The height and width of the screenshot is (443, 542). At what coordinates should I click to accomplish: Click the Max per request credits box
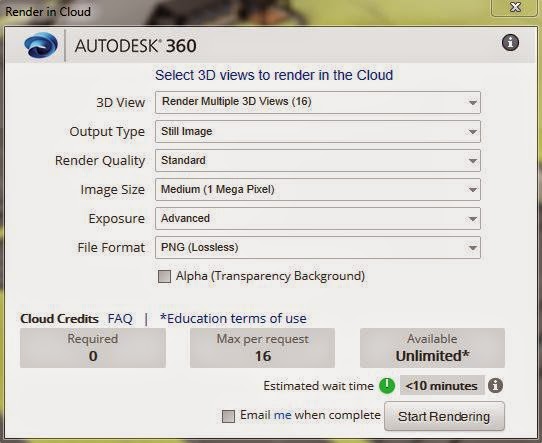click(262, 348)
